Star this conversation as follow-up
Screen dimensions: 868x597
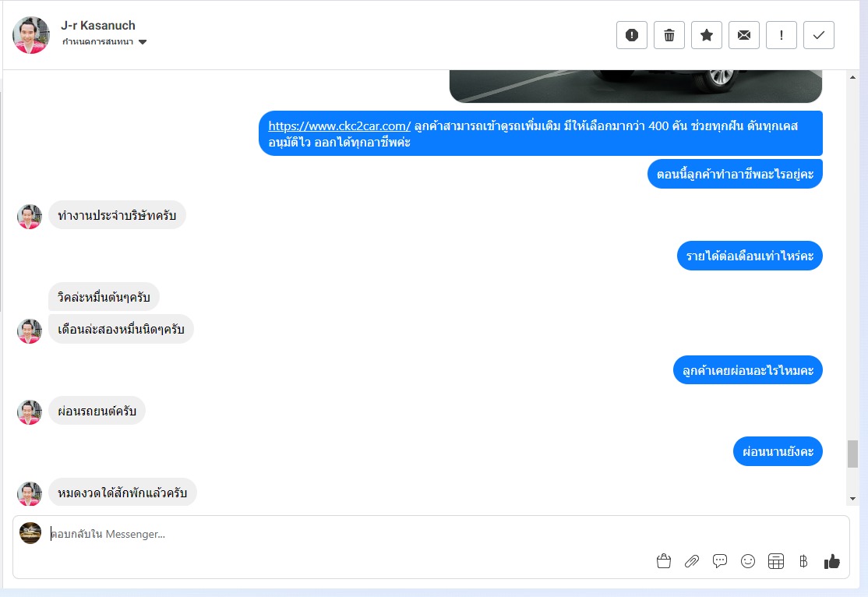pyautogui.click(x=707, y=35)
